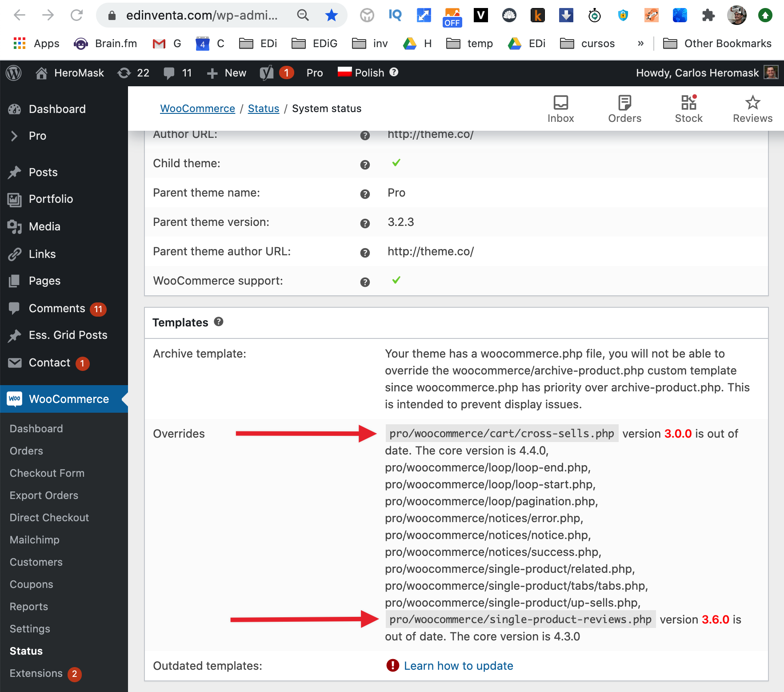Open the Gmail bookmark
Viewport: 784px width, 692px height.
pyautogui.click(x=167, y=43)
